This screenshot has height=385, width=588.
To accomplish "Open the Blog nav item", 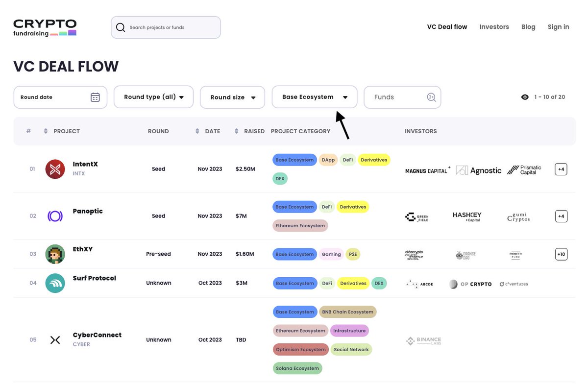I will [x=528, y=27].
